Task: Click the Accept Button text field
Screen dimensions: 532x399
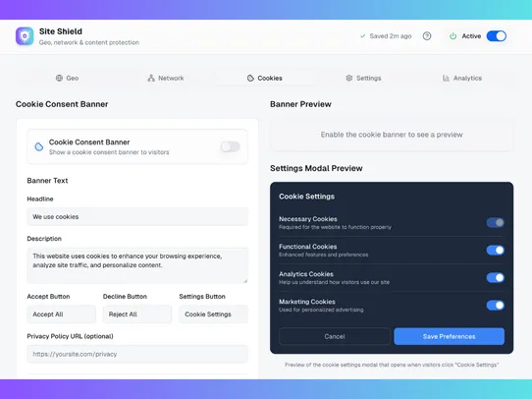Action: 62,314
